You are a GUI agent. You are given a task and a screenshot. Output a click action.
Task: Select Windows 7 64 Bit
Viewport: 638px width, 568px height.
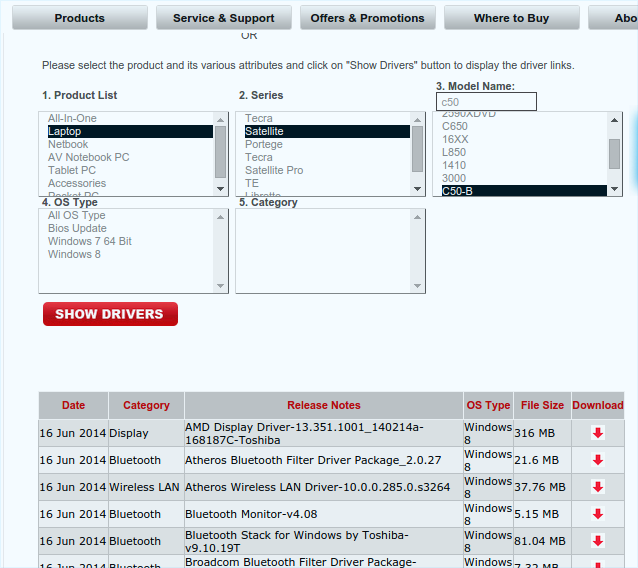coord(130,241)
